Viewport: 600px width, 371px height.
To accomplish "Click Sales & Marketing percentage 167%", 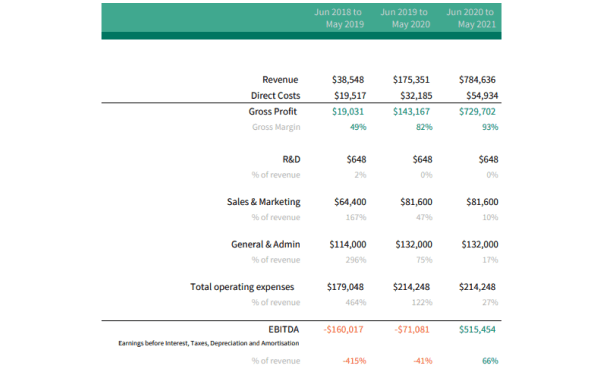I will (x=356, y=218).
